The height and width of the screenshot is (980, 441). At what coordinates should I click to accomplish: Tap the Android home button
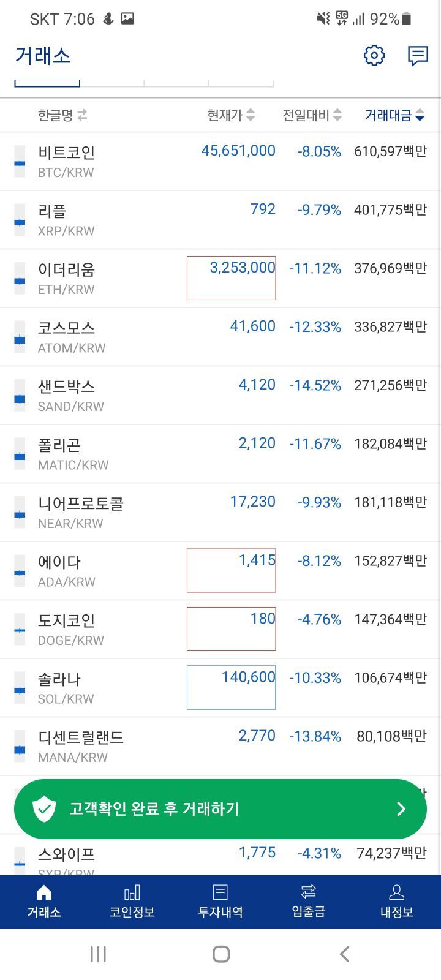point(221,954)
